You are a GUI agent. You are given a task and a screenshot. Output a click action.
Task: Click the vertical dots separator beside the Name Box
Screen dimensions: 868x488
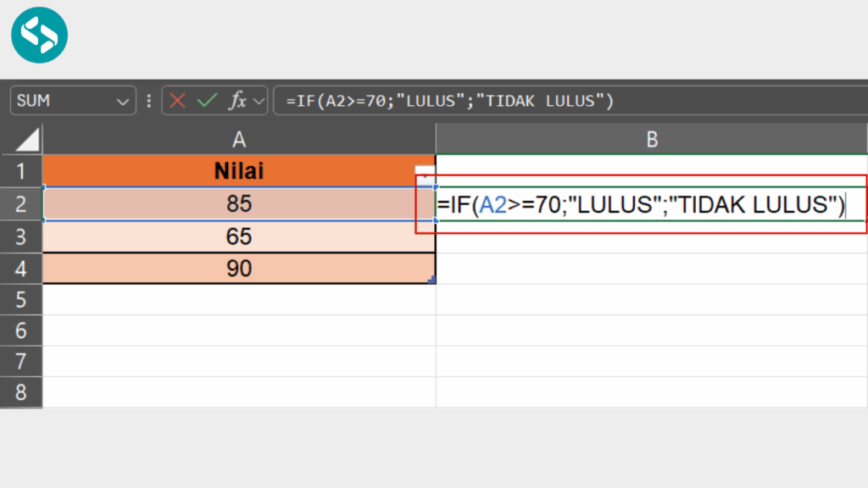point(148,100)
